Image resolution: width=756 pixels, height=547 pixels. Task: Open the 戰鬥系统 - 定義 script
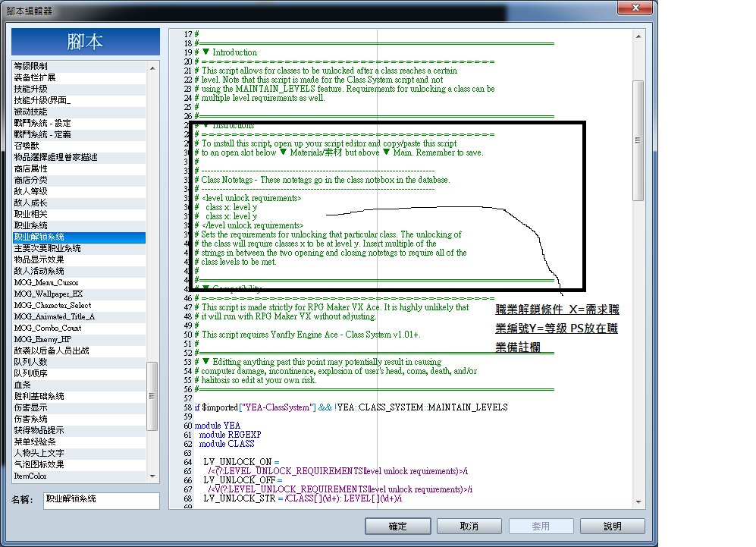(79, 134)
